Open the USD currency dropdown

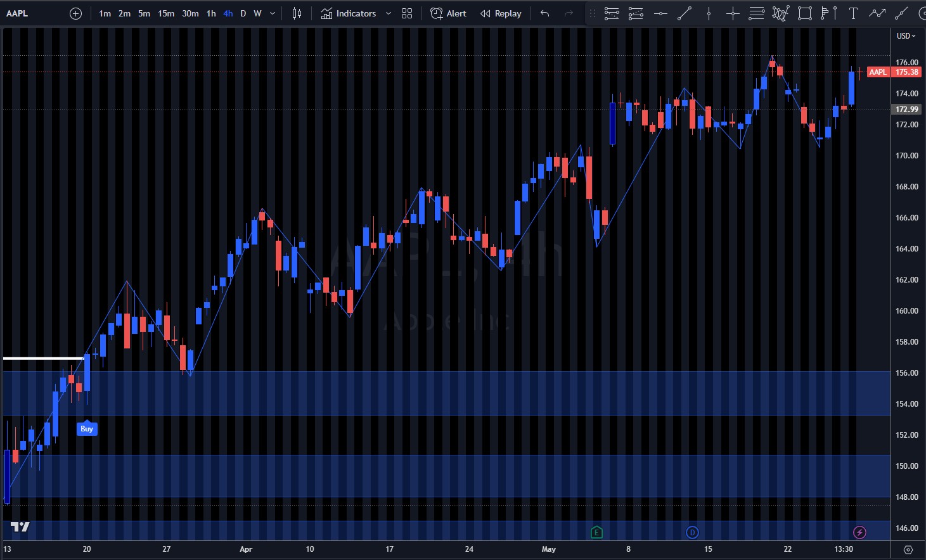[906, 36]
